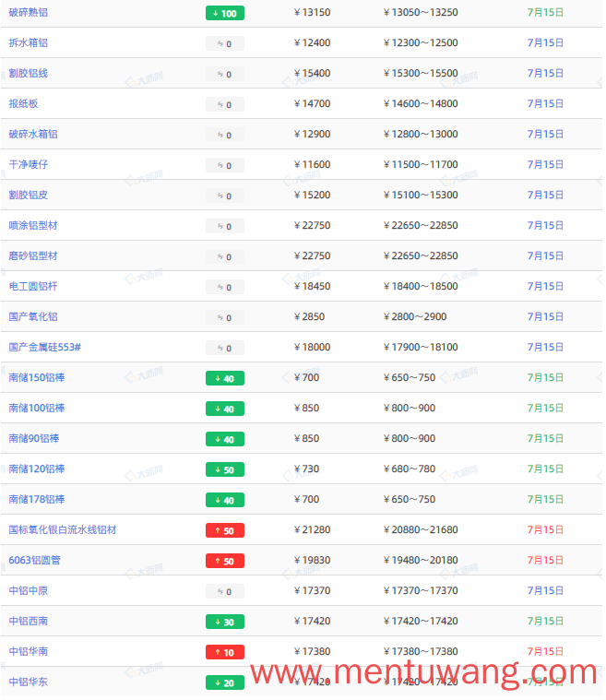The width and height of the screenshot is (606, 700).
Task: Click the unchanged 0 badge for 报纸板
Action: pyautogui.click(x=225, y=104)
